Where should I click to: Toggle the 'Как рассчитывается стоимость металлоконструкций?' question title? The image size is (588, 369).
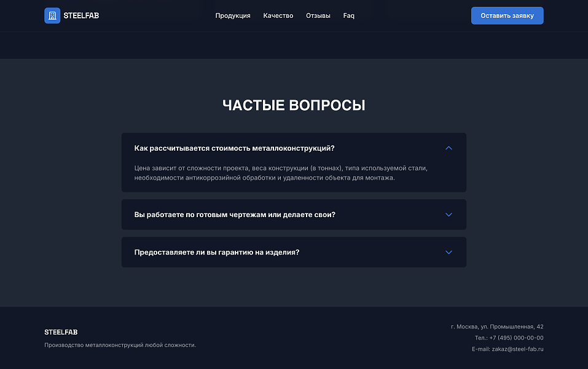pyautogui.click(x=234, y=148)
